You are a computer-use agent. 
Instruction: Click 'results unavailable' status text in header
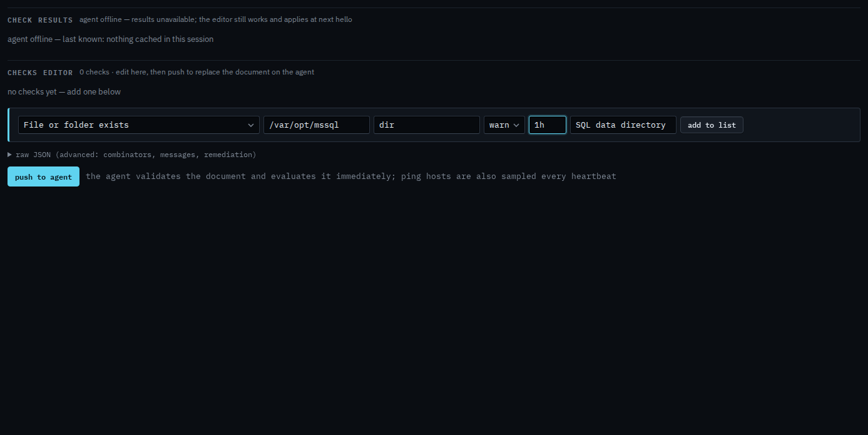[215, 19]
